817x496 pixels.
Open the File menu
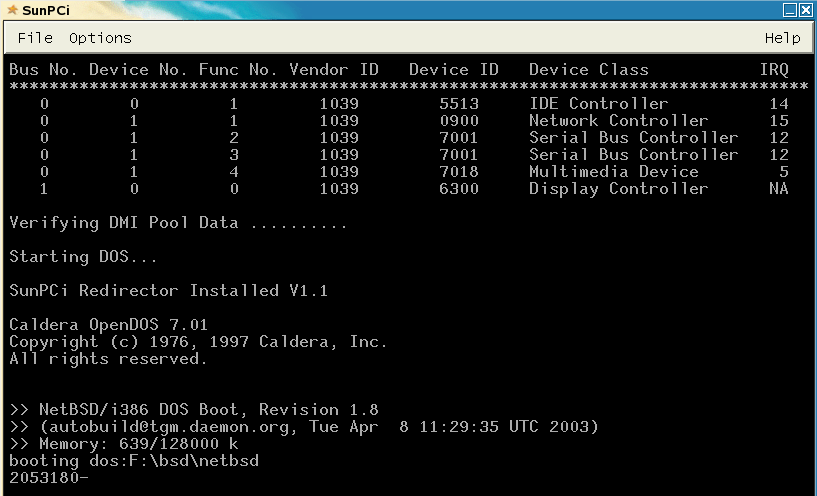tap(35, 38)
